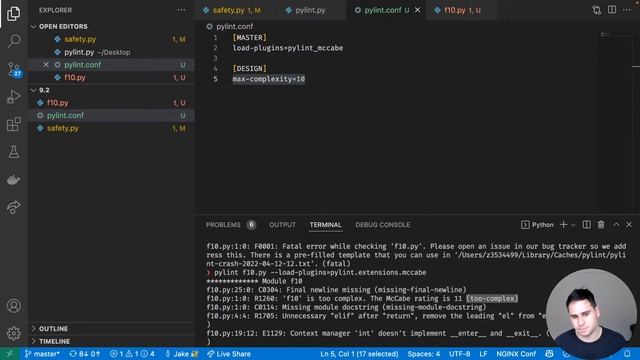This screenshot has height=360, width=640.
Task: Close the pylint.conf tab
Action: [418, 10]
